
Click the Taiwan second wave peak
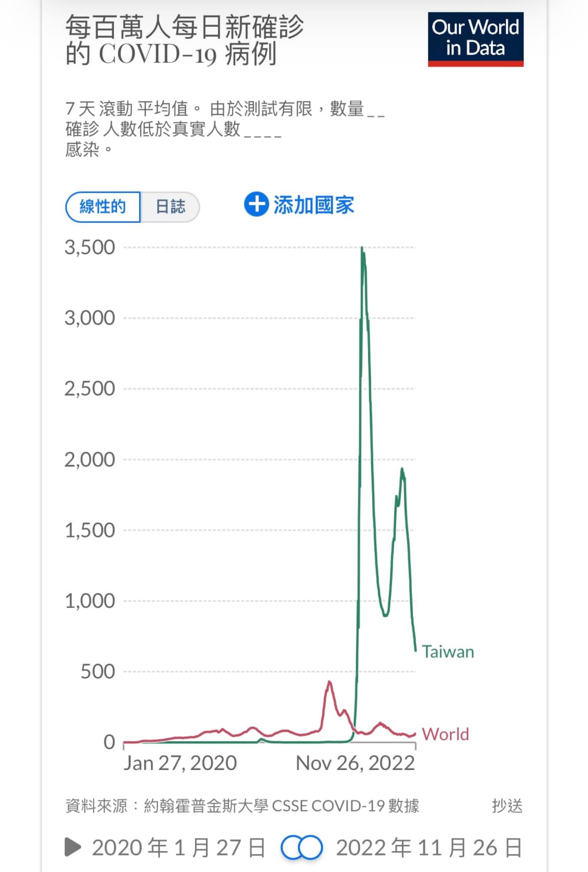[402, 469]
